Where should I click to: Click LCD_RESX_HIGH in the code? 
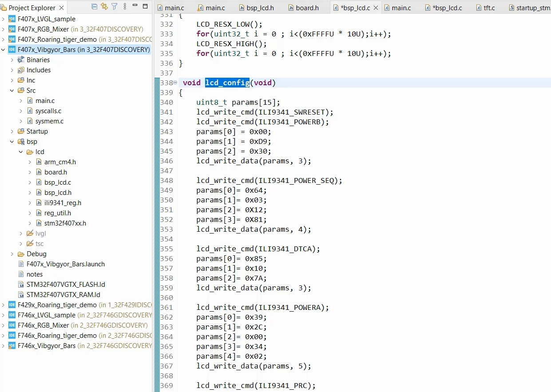coord(225,44)
